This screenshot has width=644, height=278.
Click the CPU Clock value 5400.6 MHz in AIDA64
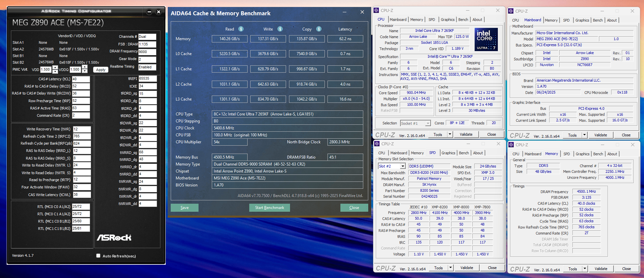(x=287, y=128)
